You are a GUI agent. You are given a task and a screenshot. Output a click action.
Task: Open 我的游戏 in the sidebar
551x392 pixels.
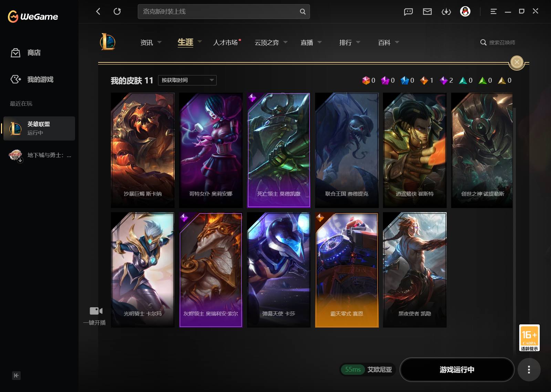32,80
